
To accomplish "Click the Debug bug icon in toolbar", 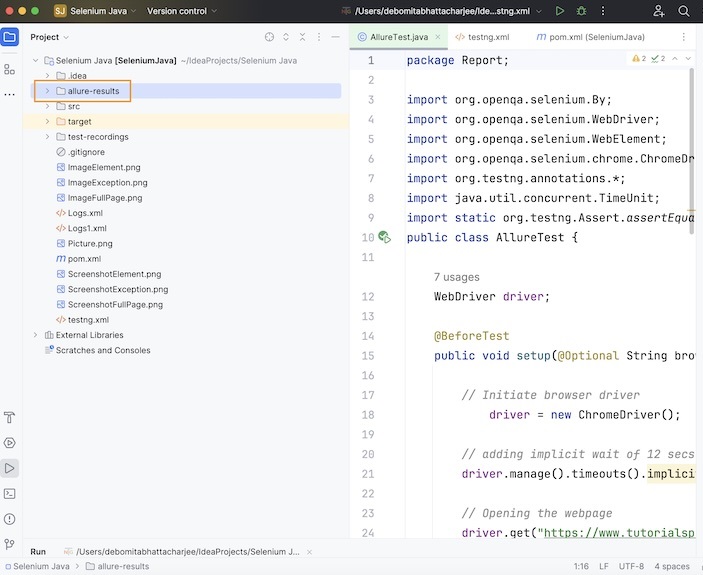I will click(x=581, y=11).
